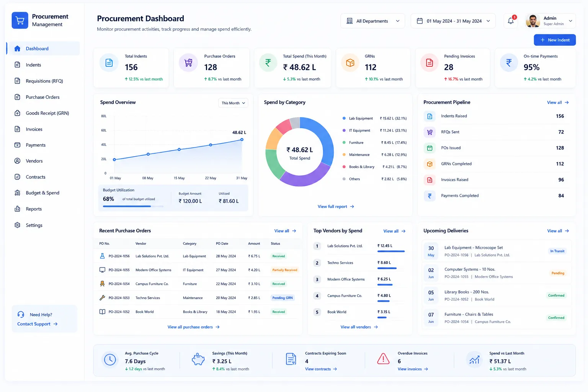
Task: Click the Pending Invoices red icon
Action: point(430,63)
